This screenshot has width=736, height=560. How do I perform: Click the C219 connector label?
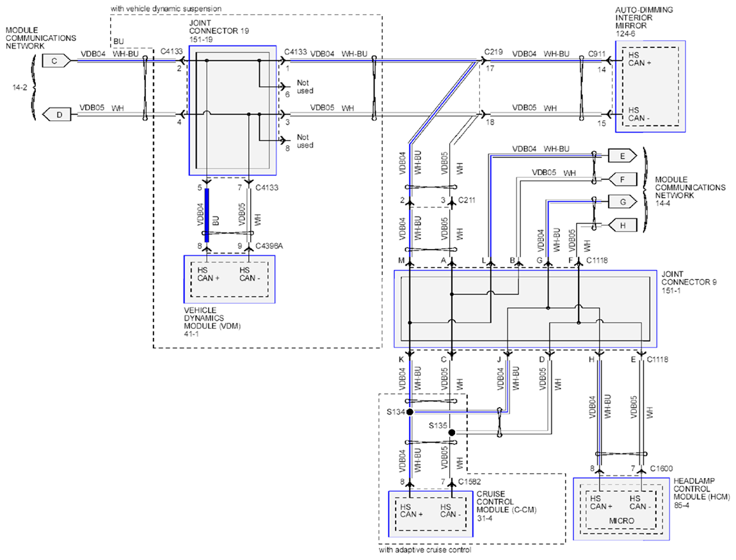[x=493, y=52]
